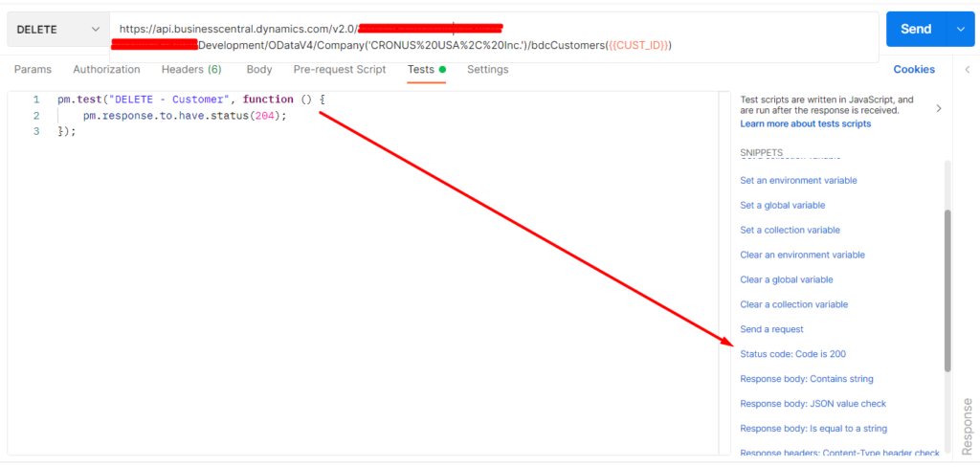Click the "DELETE - Customer" test name string
980x467 pixels.
pos(168,100)
